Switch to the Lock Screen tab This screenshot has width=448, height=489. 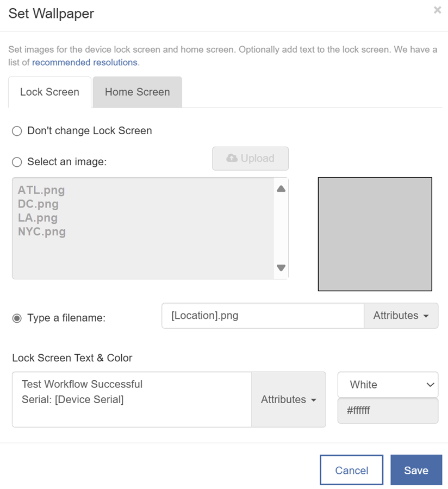tap(49, 92)
